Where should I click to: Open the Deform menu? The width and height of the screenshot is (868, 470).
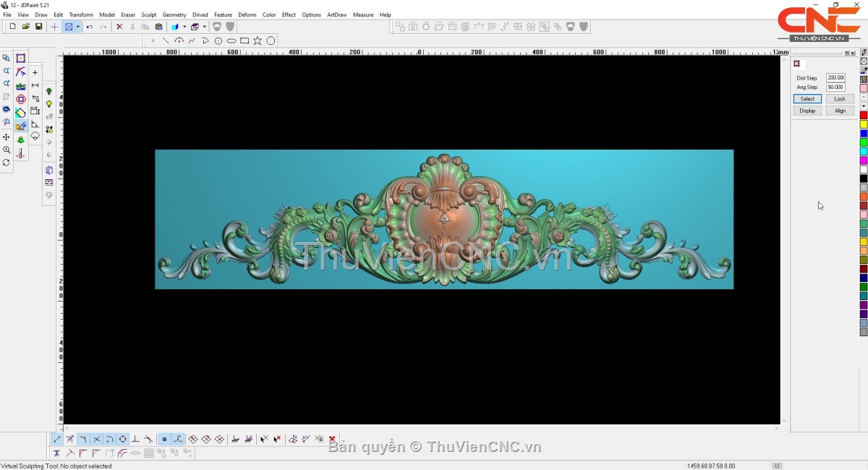[247, 14]
